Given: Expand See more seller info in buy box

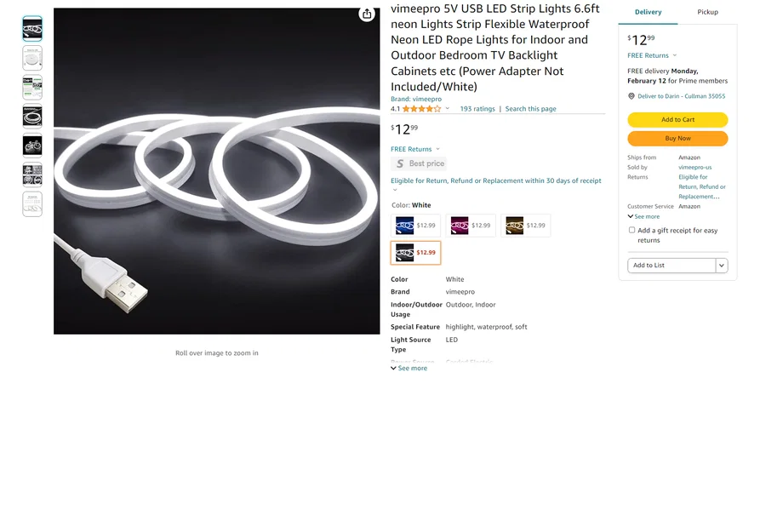Looking at the screenshot, I should click(643, 216).
